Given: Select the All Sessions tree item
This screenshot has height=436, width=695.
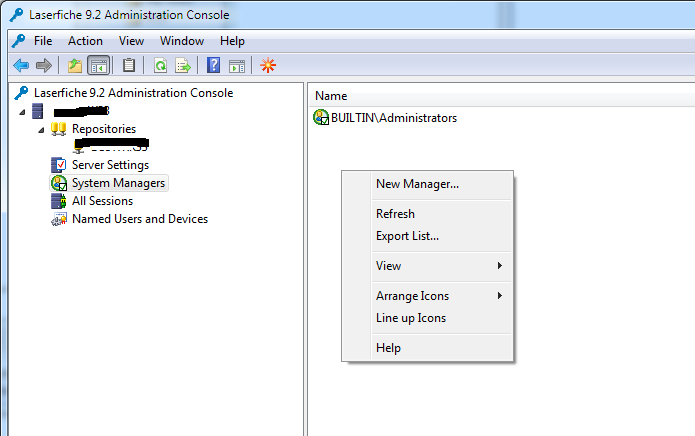Looking at the screenshot, I should (x=102, y=201).
